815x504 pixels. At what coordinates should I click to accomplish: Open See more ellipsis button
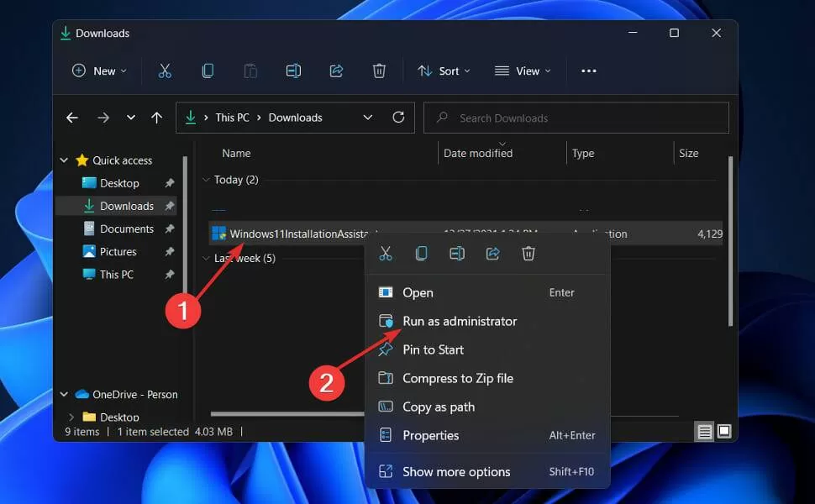[588, 71]
